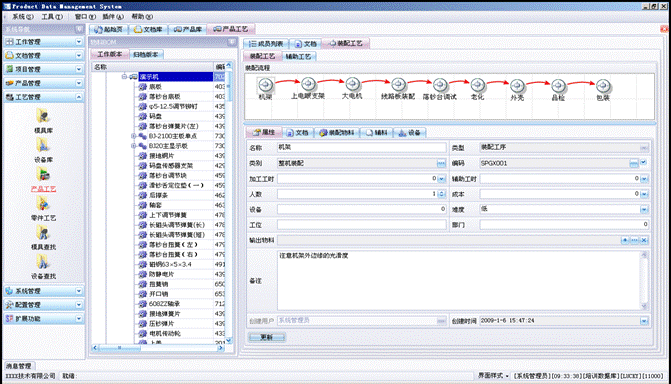
Task: Expand the BJ-2100主板单点 tree node
Action: 134,136
